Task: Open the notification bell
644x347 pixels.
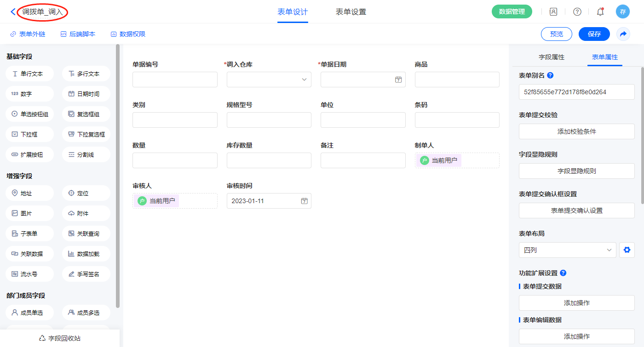Action: point(600,12)
